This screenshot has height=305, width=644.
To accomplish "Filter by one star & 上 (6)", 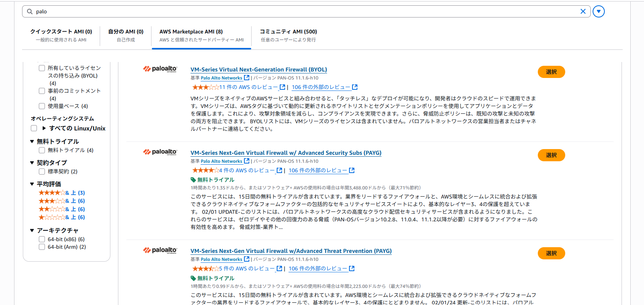I will pyautogui.click(x=62, y=217).
